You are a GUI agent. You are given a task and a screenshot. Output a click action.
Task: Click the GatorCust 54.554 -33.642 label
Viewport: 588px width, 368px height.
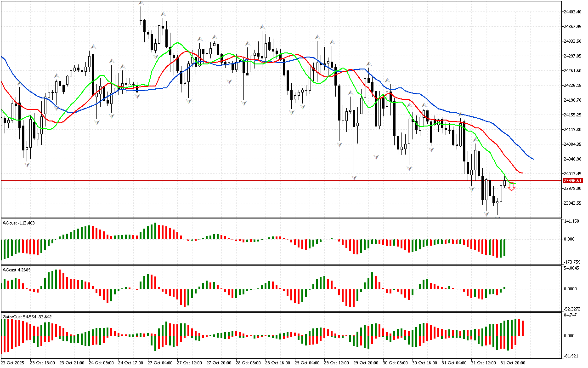click(27, 316)
